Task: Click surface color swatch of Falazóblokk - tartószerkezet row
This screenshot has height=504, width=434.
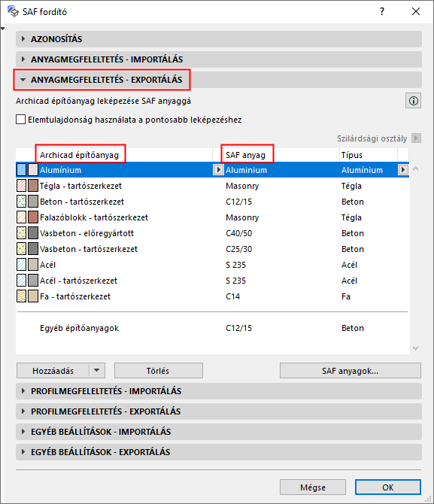Action: click(33, 217)
